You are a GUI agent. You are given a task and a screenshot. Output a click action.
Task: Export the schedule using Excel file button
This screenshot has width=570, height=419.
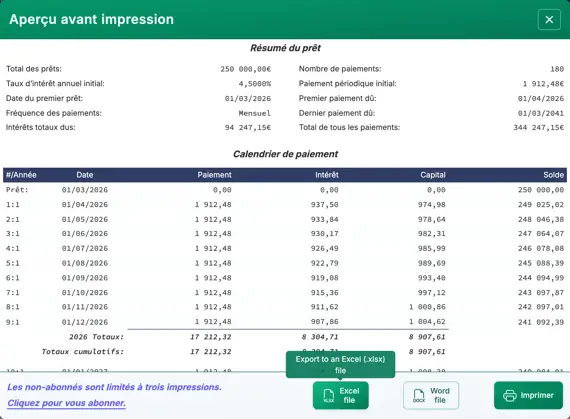point(341,395)
